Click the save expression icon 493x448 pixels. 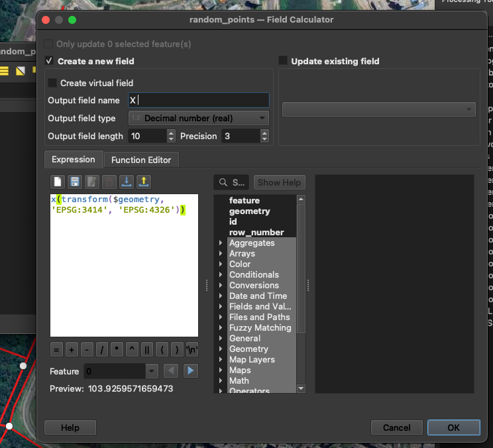point(75,182)
